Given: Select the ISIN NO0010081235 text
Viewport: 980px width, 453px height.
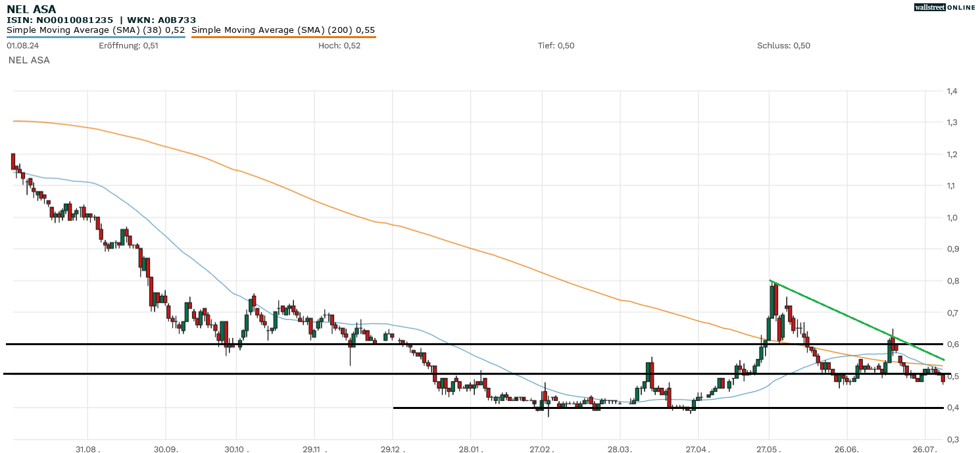Looking at the screenshot, I should coord(60,20).
